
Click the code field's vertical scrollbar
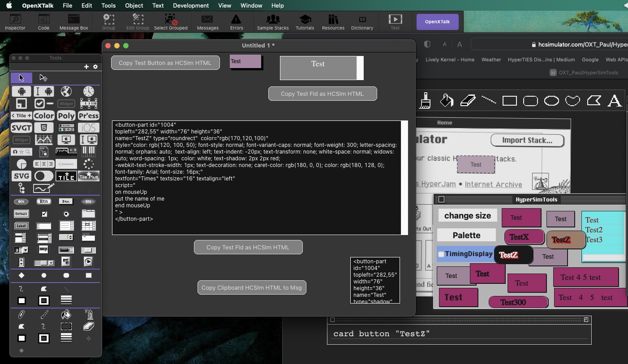click(404, 178)
